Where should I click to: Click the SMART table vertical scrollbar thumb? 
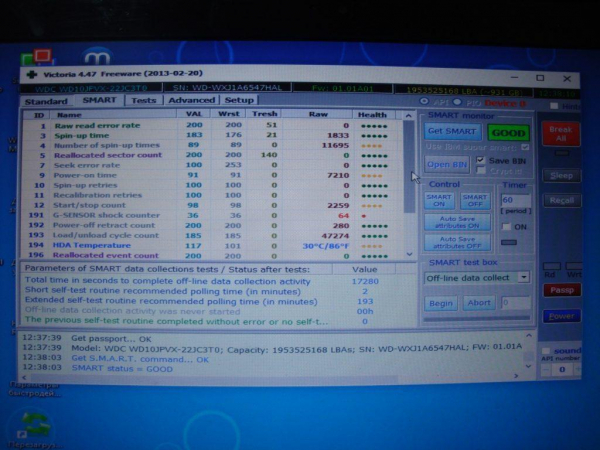pyautogui.click(x=409, y=166)
